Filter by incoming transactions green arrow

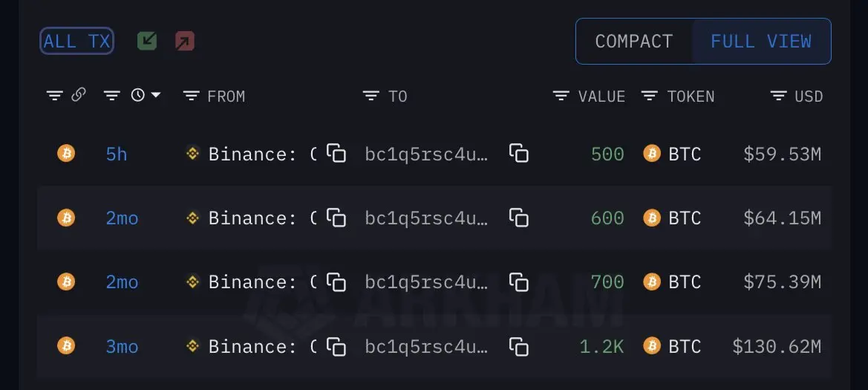click(147, 41)
